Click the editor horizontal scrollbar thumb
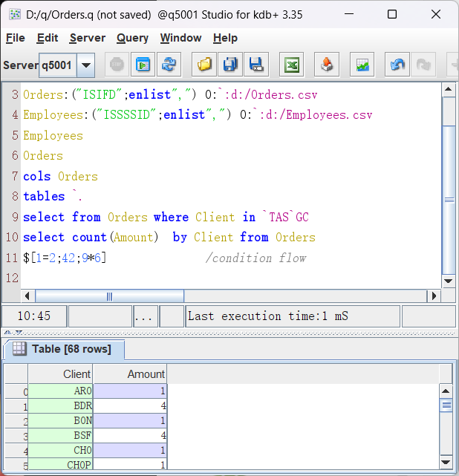Image resolution: width=459 pixels, height=476 pixels. click(x=109, y=296)
